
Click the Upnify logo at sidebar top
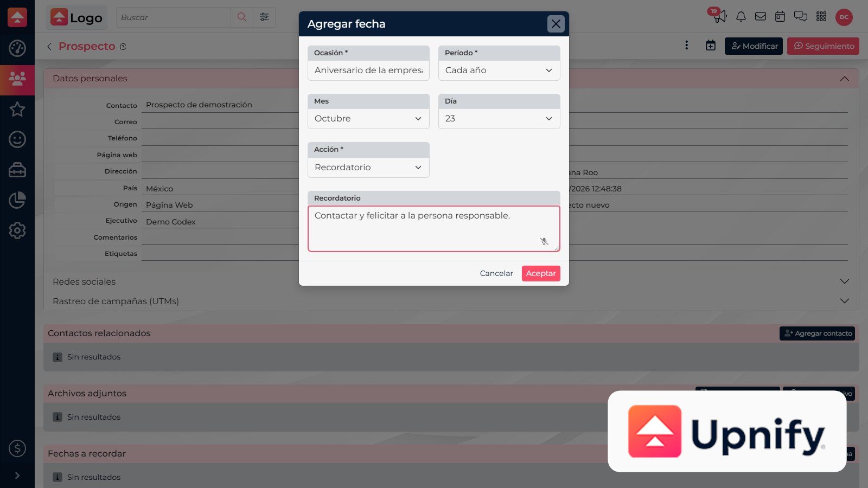click(17, 17)
